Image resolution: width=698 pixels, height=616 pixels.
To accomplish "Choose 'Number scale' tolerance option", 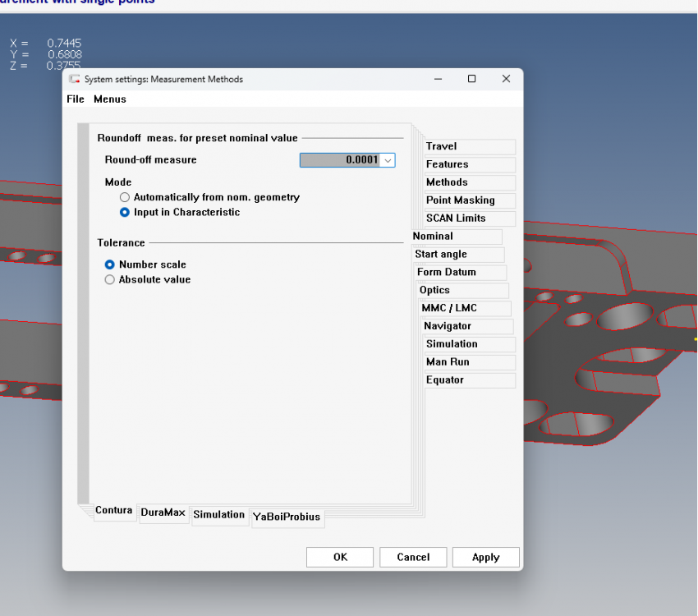I will (110, 264).
